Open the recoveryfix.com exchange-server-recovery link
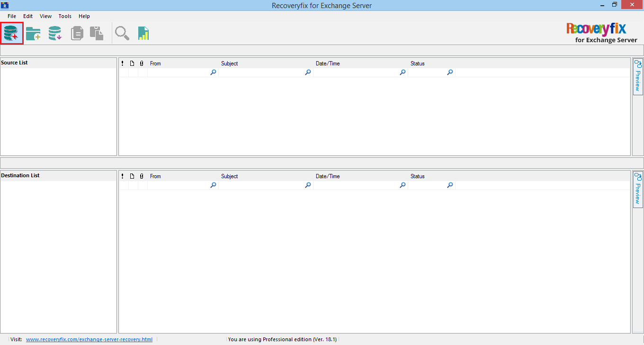This screenshot has height=345, width=644. click(x=89, y=339)
